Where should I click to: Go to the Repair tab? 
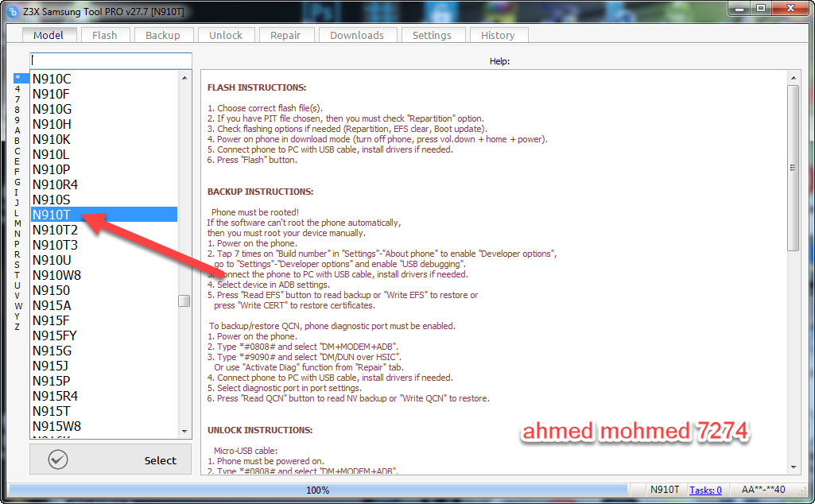pos(285,35)
